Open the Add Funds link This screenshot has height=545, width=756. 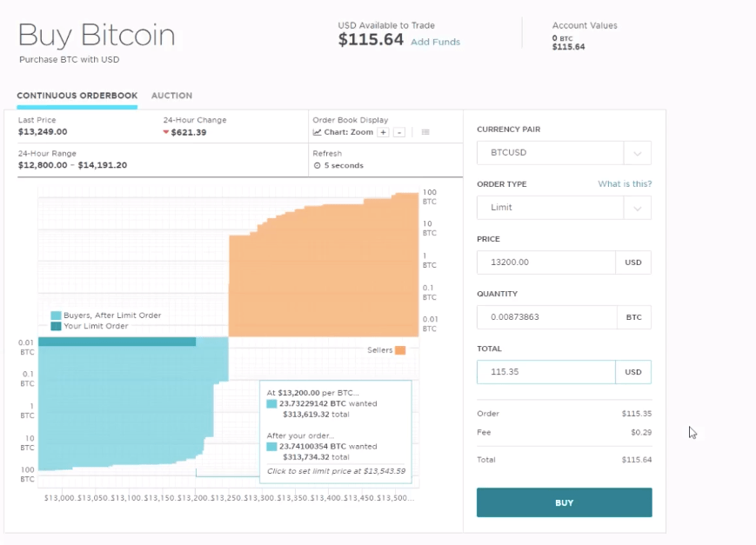tap(435, 41)
